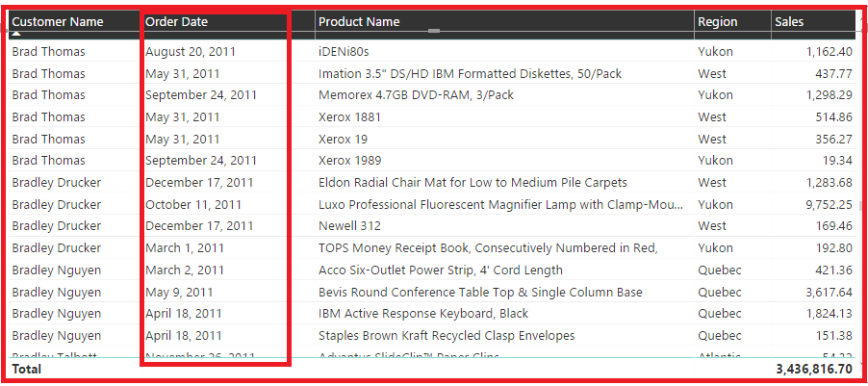The height and width of the screenshot is (386, 868).
Task: Click the Sales column header
Action: click(789, 21)
